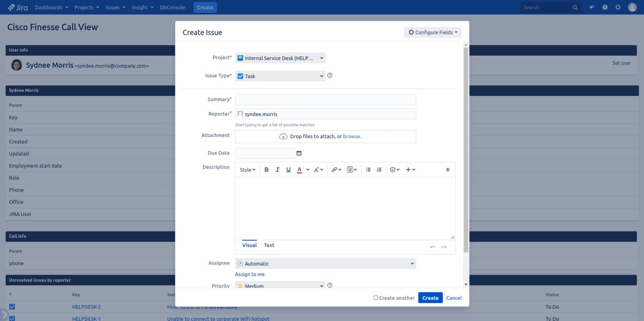
Task: Click the text color A button
Action: tap(299, 170)
